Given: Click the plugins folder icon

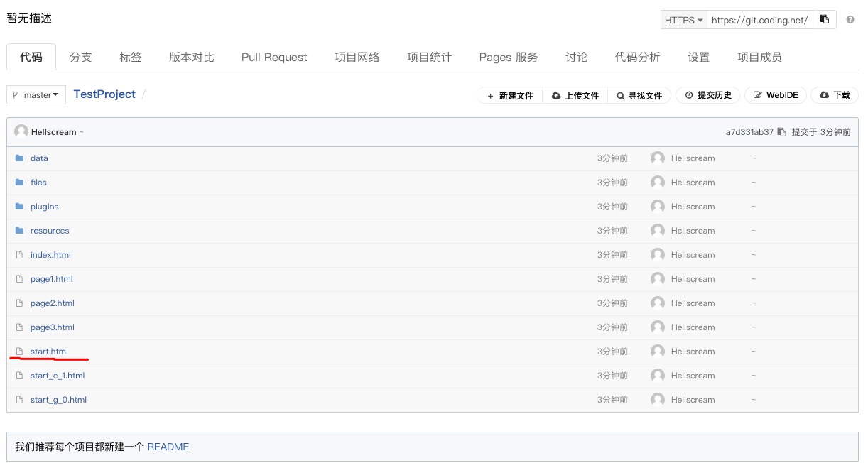Looking at the screenshot, I should (x=20, y=207).
